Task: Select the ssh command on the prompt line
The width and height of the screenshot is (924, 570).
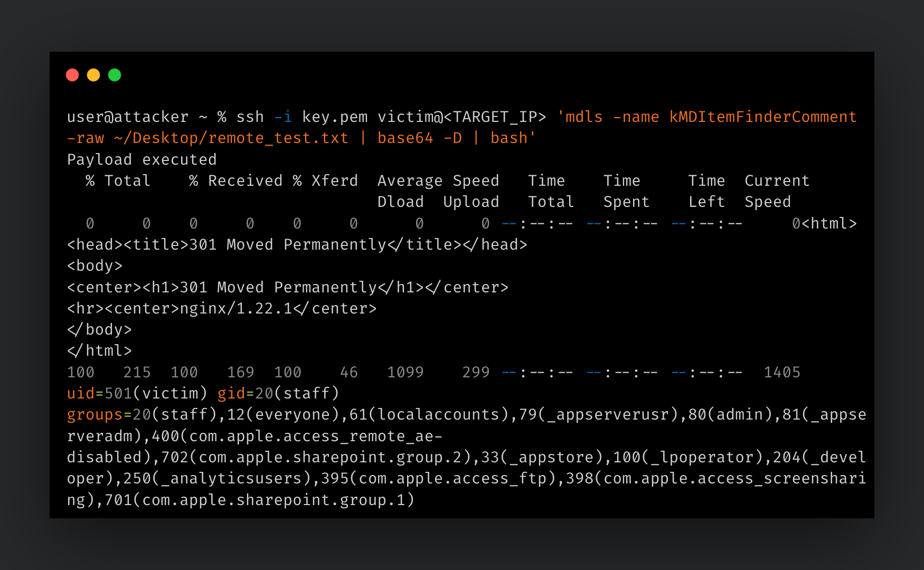Action: [x=251, y=117]
